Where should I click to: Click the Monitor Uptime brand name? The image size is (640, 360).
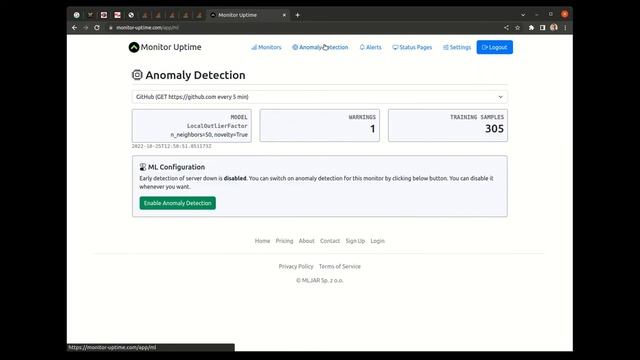[x=171, y=47]
